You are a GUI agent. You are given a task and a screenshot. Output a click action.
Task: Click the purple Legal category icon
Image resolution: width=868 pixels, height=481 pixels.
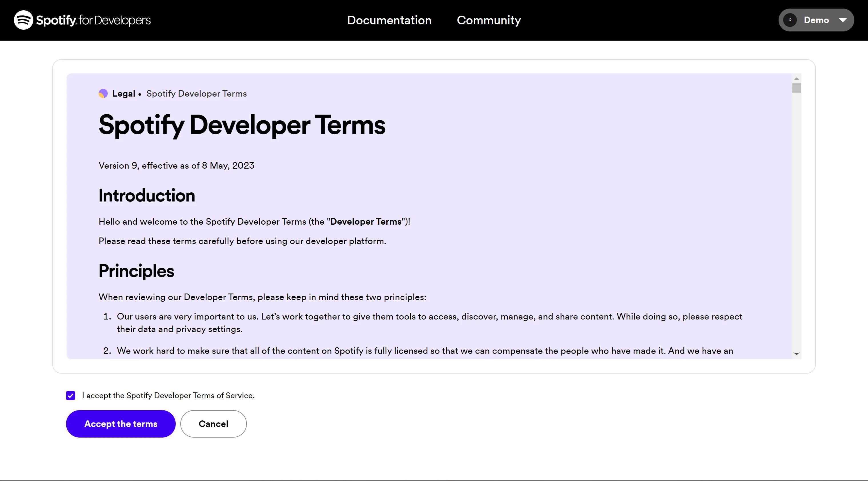(x=103, y=94)
